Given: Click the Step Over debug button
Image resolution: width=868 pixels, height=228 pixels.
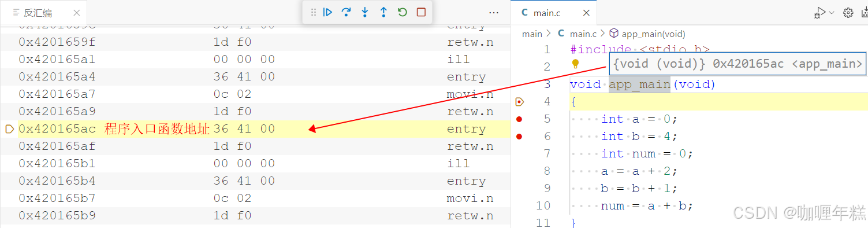Looking at the screenshot, I should (x=347, y=12).
